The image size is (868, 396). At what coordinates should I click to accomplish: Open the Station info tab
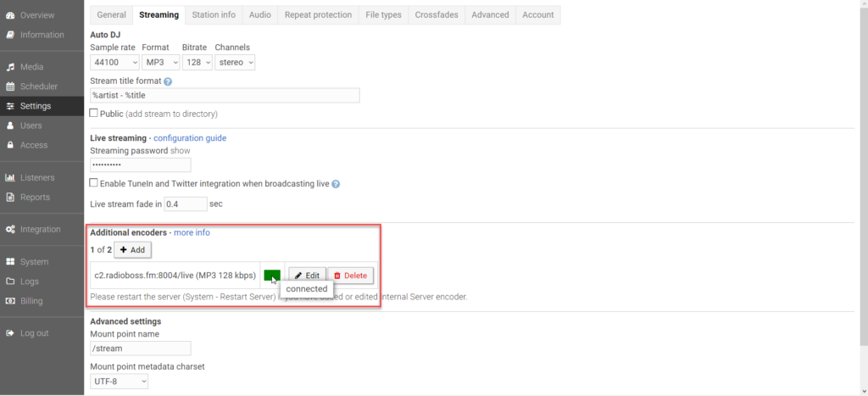pos(214,14)
